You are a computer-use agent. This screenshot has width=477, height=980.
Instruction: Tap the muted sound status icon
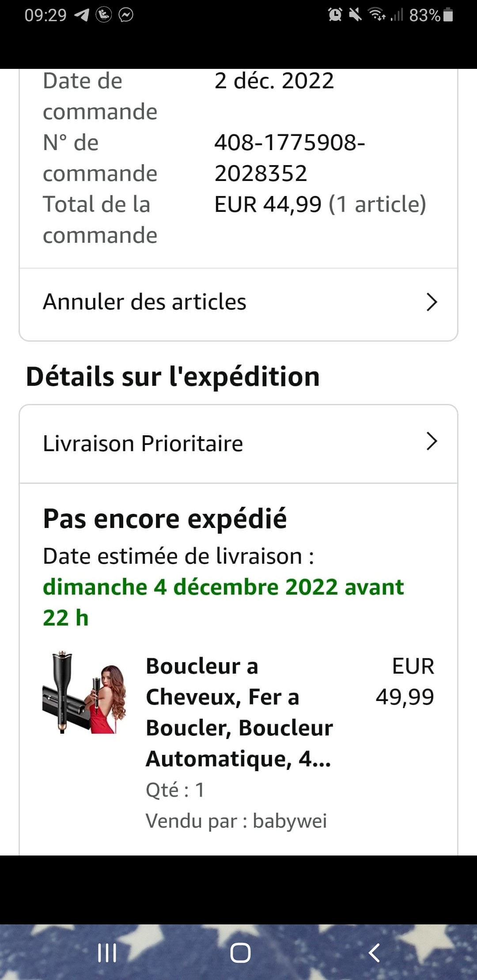coord(356,15)
